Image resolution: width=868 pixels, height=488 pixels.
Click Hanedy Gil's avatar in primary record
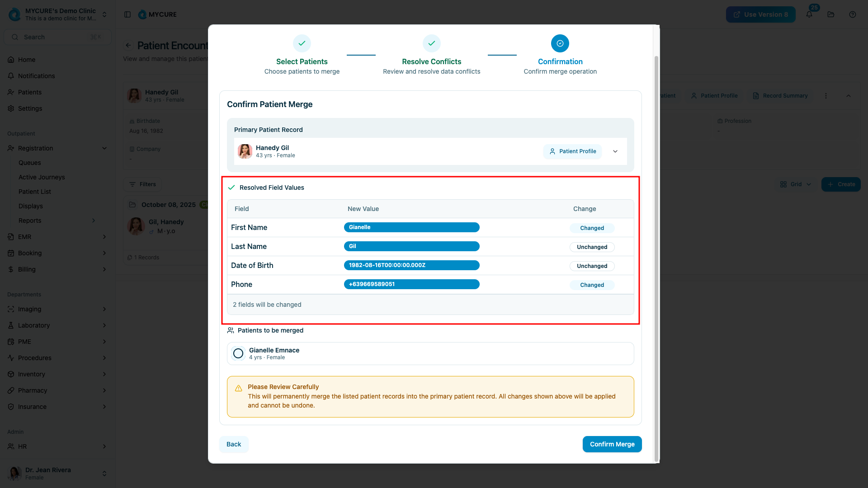click(x=245, y=151)
